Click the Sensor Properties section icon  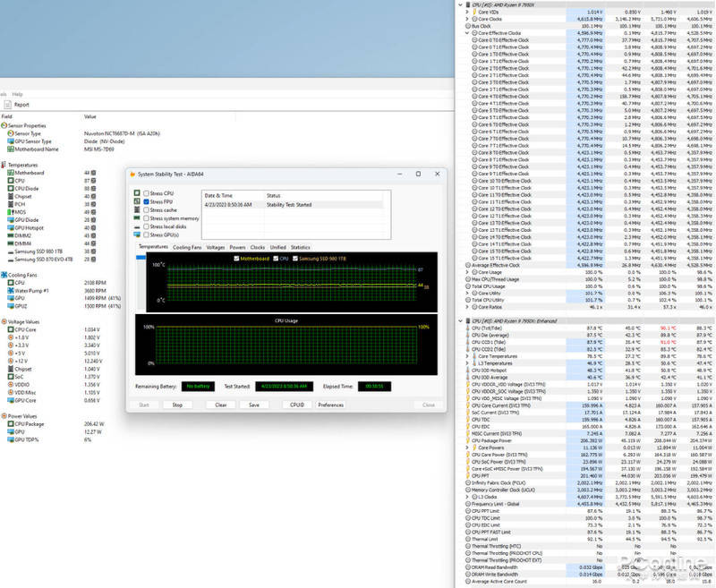click(4, 125)
